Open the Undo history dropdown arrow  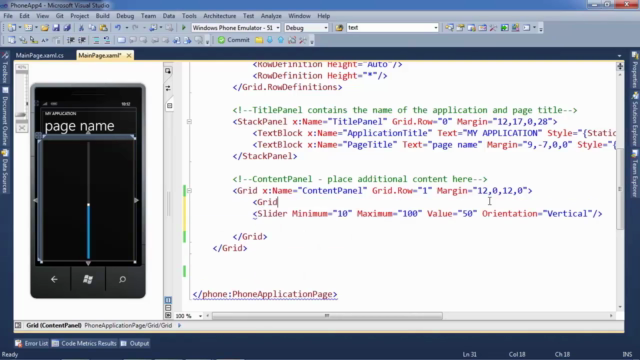[x=127, y=28]
